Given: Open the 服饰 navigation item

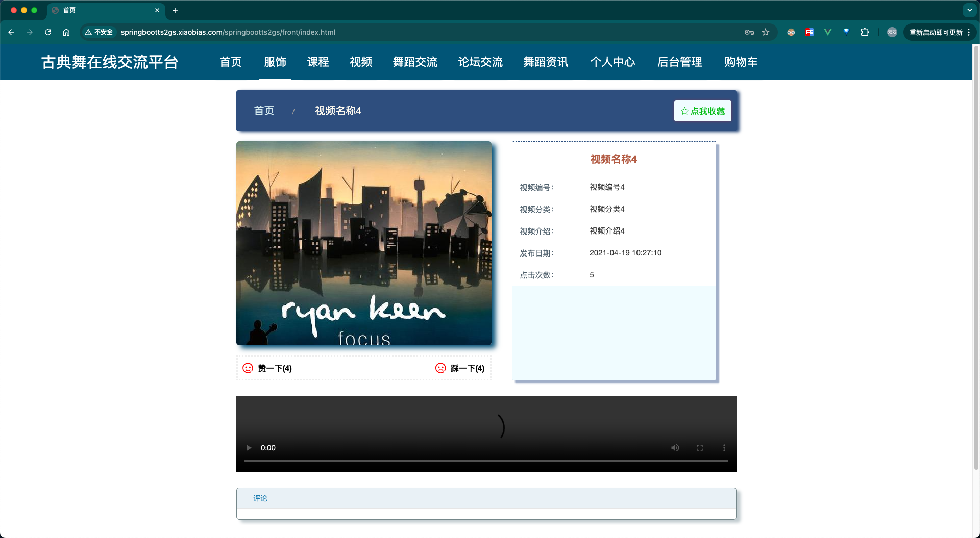Looking at the screenshot, I should pyautogui.click(x=275, y=62).
